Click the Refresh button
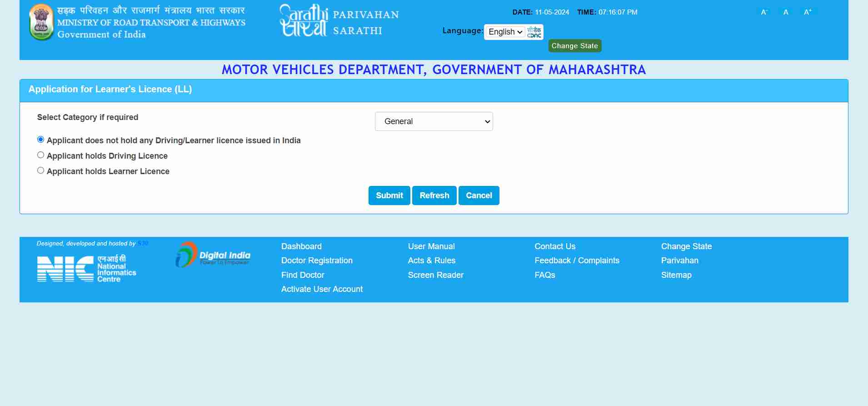Viewport: 868px width, 406px height. 434,195
